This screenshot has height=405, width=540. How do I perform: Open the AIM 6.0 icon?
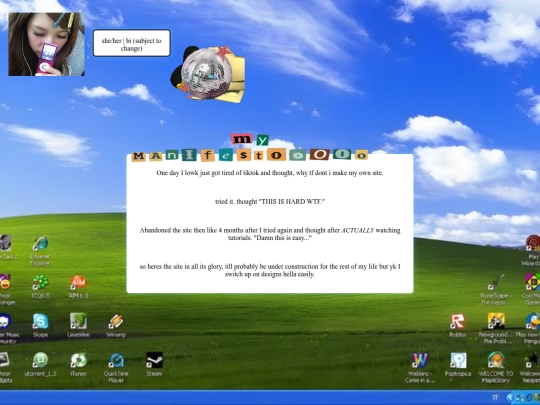(78, 282)
